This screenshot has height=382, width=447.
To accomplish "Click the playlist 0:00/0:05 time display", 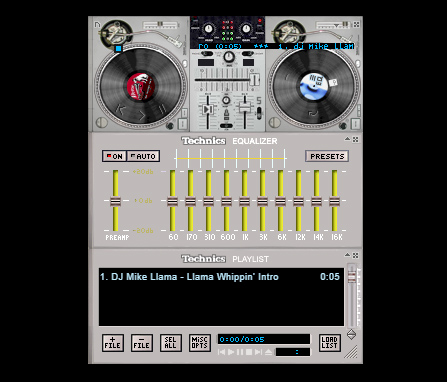I will tap(264, 339).
